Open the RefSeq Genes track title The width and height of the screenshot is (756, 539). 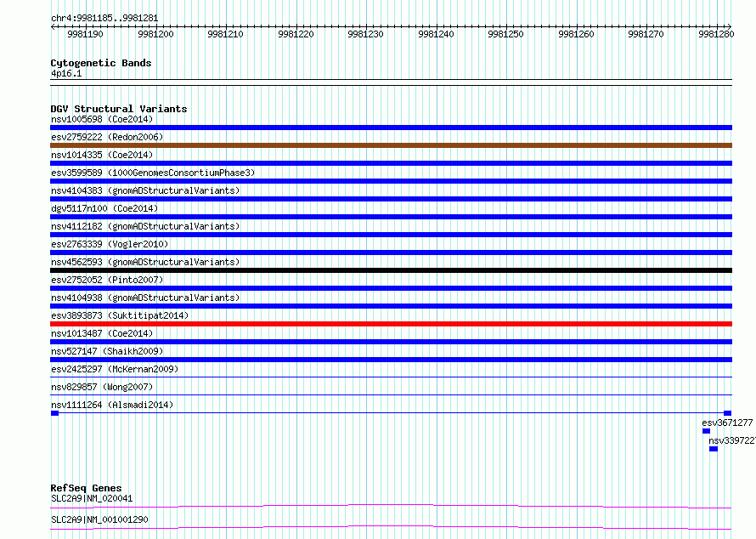pos(86,488)
